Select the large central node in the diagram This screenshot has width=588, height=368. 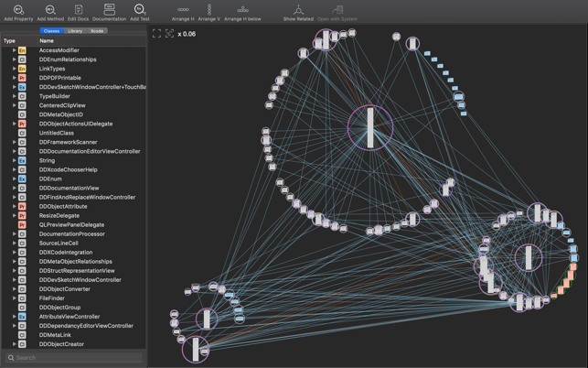tap(370, 127)
